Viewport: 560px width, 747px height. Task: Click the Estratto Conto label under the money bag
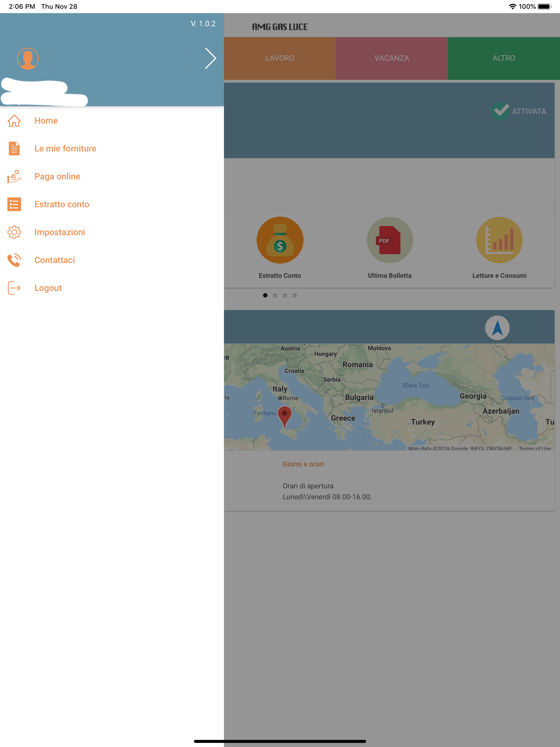coord(280,276)
